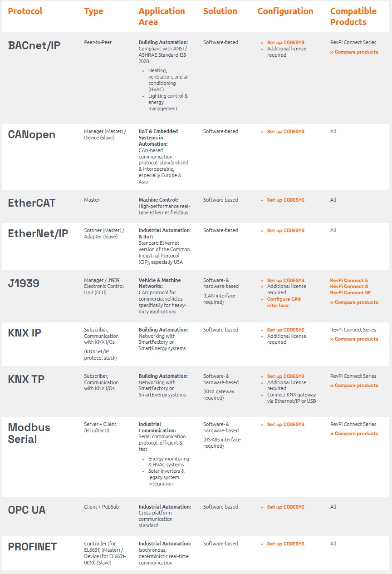392x574 pixels.
Task: Click the Protocol column header
Action: pos(25,11)
